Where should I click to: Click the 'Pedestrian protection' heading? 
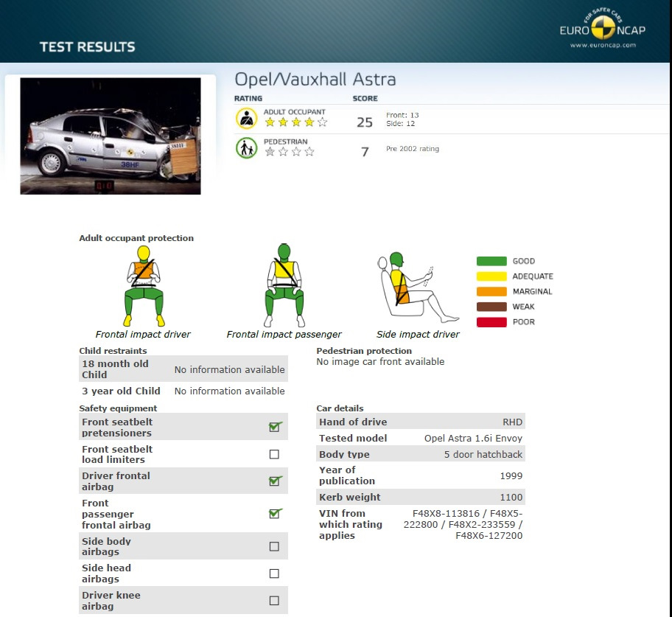coord(364,351)
